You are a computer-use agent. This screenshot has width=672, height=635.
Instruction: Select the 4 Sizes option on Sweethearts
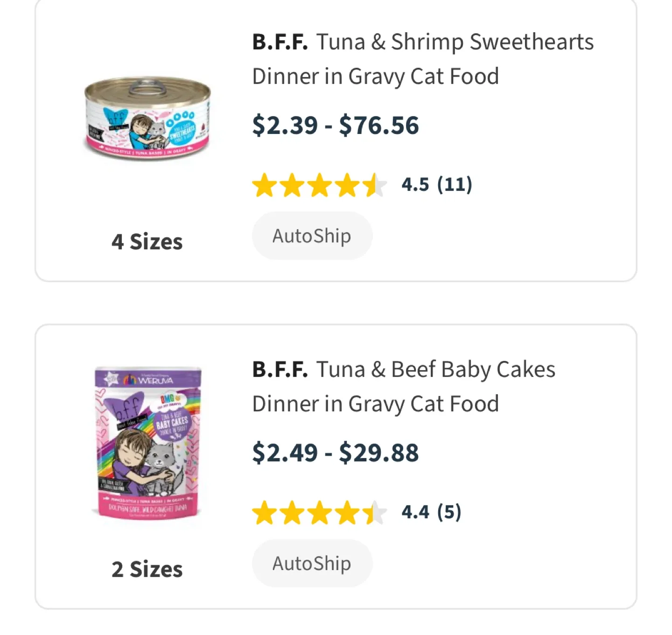[x=146, y=241]
